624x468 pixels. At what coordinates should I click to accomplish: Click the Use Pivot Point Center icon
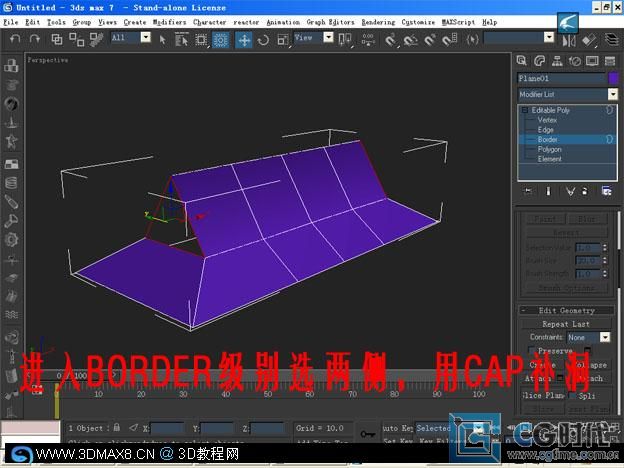(x=345, y=39)
